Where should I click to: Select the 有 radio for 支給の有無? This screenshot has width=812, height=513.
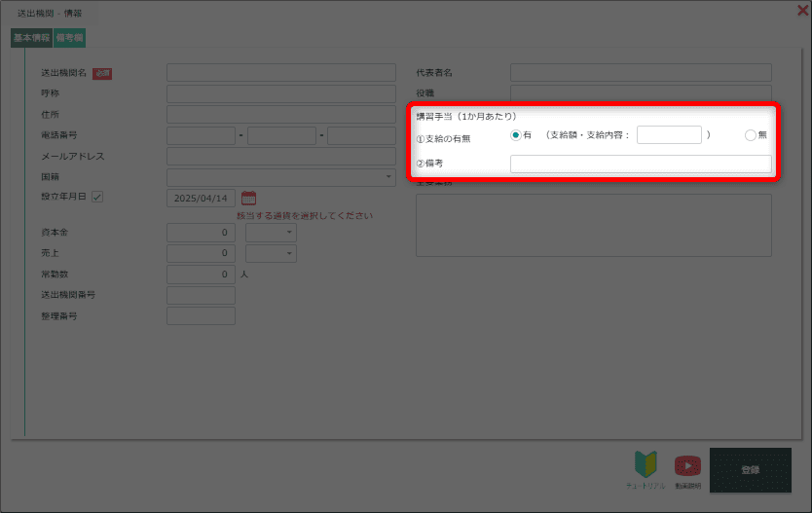(x=516, y=135)
